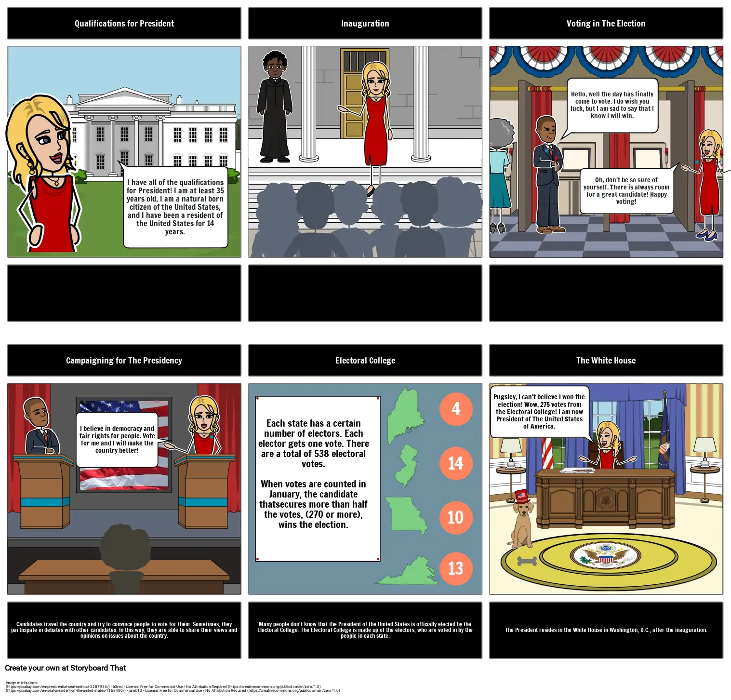The width and height of the screenshot is (731, 700).
Task: Click the orange circle numbered 4
Action: point(455,409)
